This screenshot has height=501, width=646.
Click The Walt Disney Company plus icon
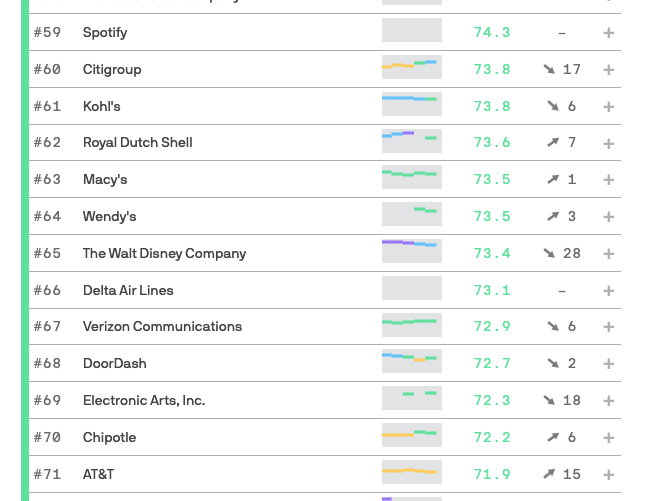[x=608, y=254]
